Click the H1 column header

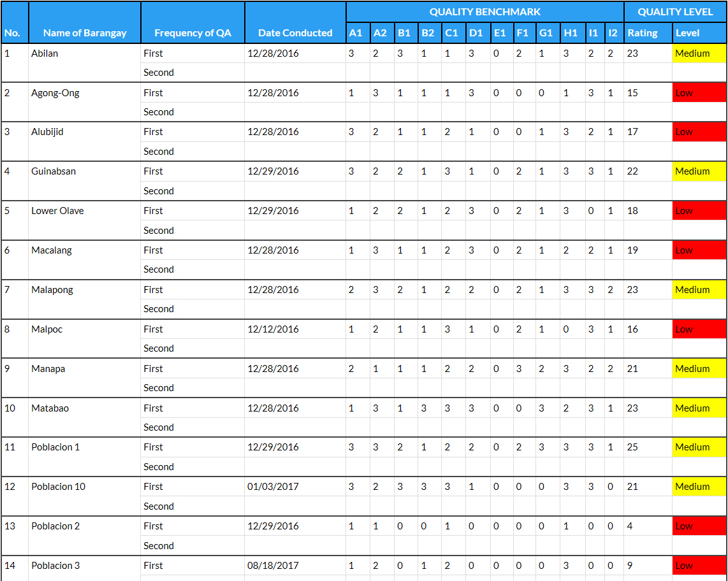(572, 33)
